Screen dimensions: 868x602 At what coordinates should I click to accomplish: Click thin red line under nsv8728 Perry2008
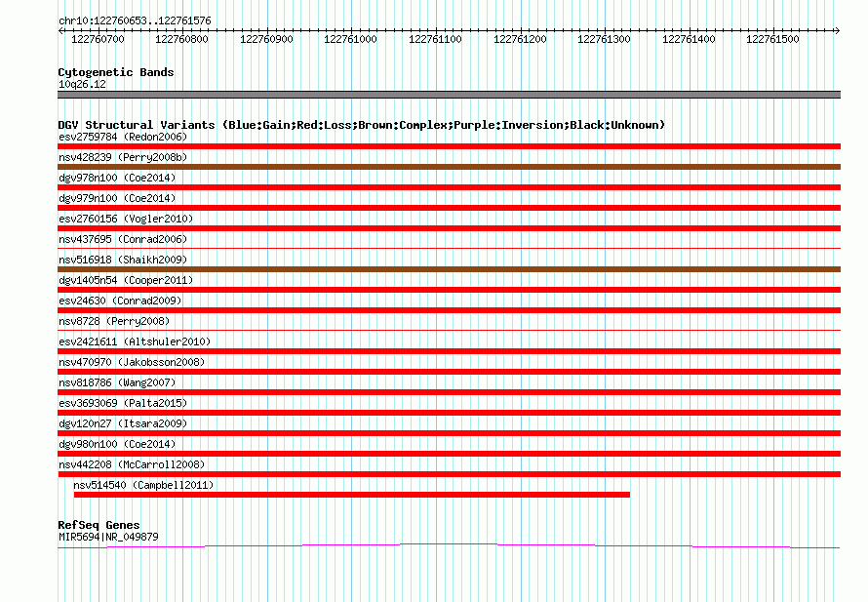tap(449, 330)
